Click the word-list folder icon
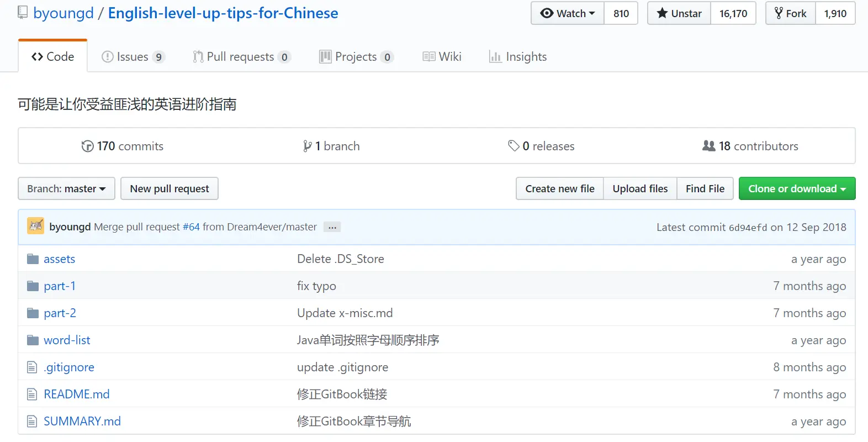This screenshot has height=442, width=868. 33,340
